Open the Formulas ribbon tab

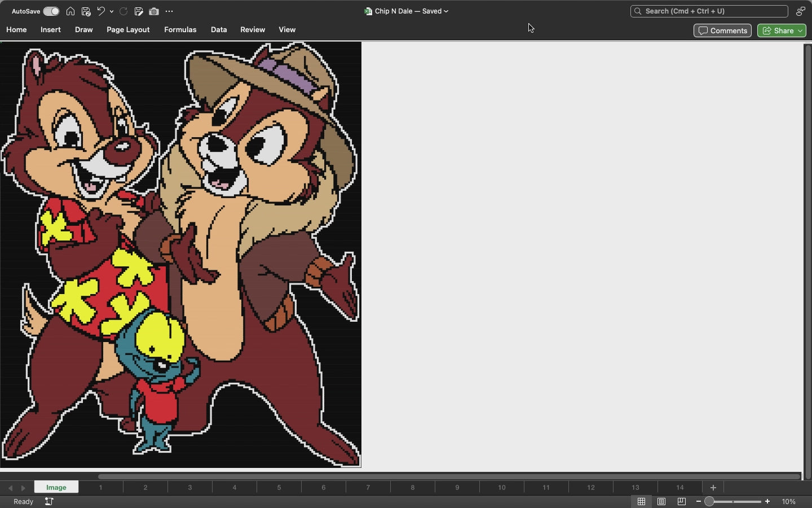[x=180, y=30]
